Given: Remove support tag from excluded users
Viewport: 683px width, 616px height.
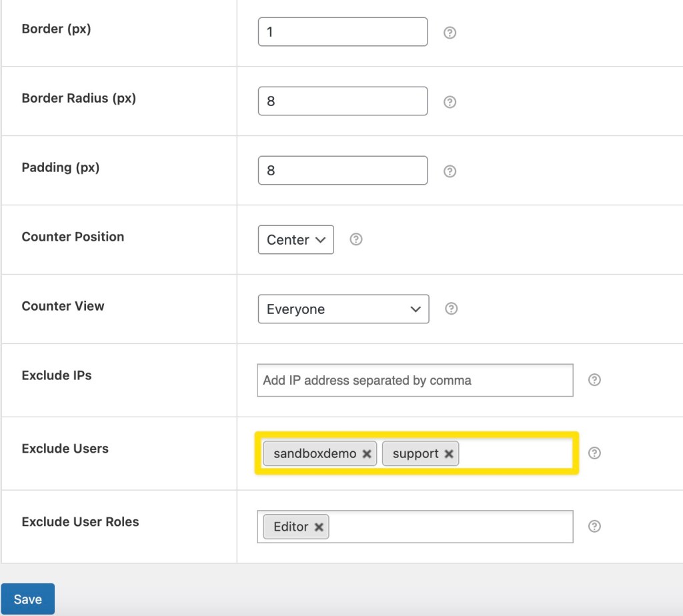Looking at the screenshot, I should coord(449,453).
